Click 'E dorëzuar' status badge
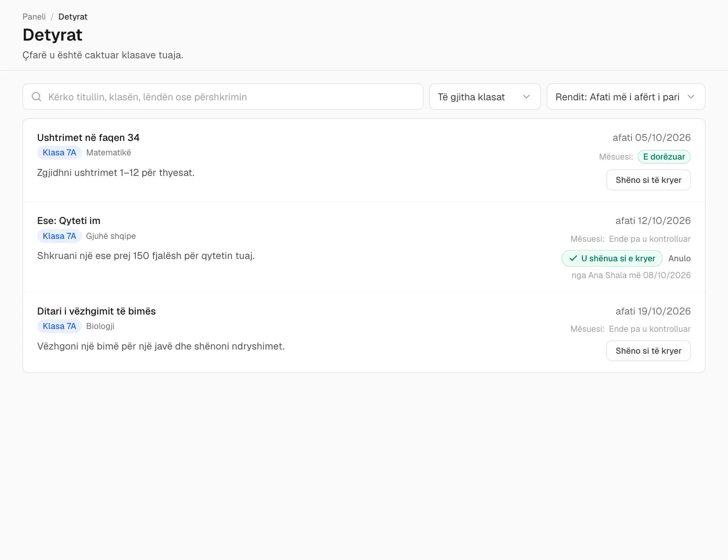 [664, 157]
